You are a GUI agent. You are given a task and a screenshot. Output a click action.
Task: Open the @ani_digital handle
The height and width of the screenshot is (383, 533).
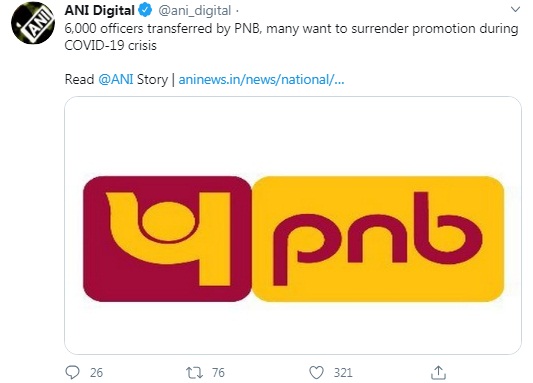point(194,11)
